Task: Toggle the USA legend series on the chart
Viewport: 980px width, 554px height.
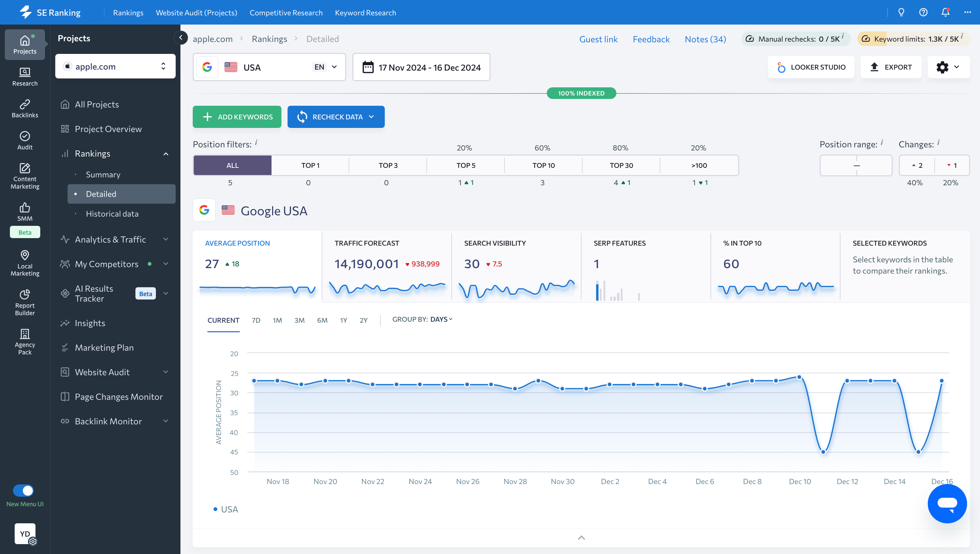Action: (x=225, y=509)
